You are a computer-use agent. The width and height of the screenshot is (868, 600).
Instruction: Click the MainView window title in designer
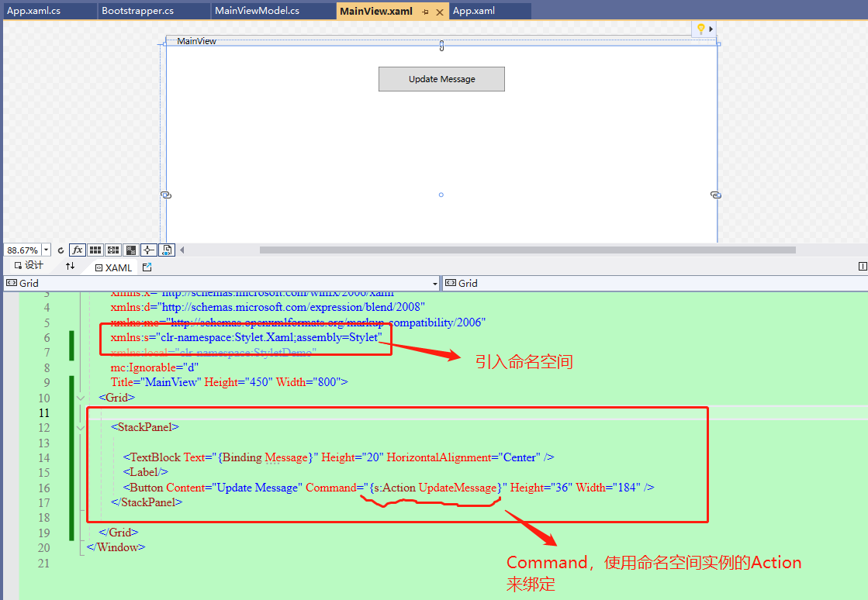[x=196, y=41]
